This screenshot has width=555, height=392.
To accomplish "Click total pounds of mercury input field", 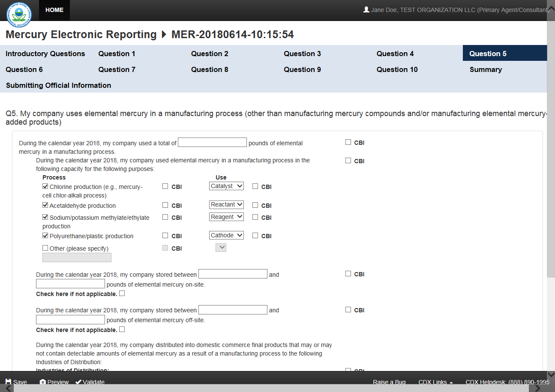I will pos(212,143).
